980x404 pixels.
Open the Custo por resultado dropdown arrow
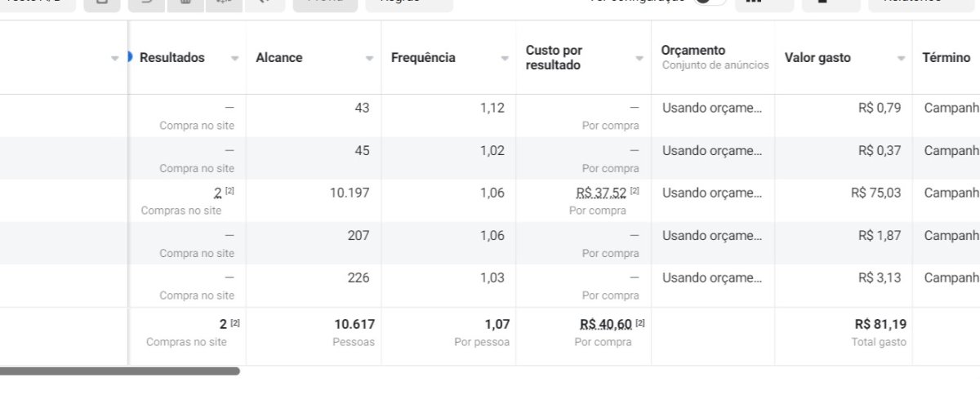639,59
